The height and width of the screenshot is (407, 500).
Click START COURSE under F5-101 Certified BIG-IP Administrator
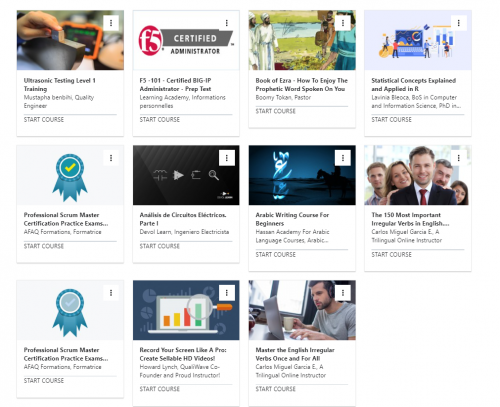coord(160,120)
